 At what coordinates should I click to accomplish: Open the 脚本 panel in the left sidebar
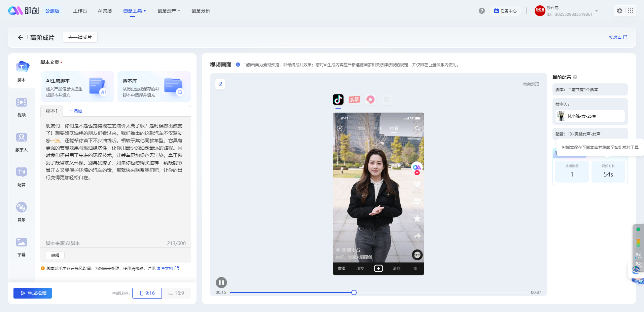(x=21, y=71)
